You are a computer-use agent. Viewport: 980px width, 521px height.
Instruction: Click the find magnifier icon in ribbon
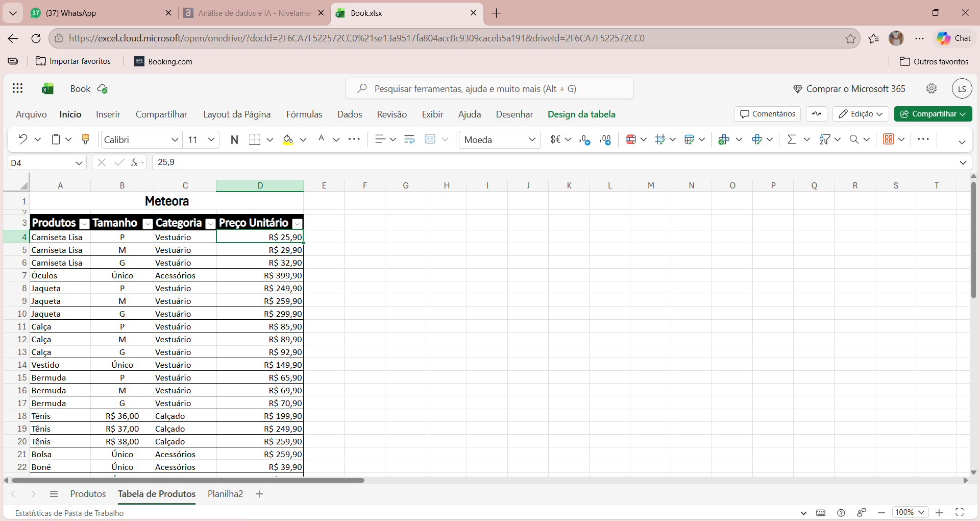(854, 139)
